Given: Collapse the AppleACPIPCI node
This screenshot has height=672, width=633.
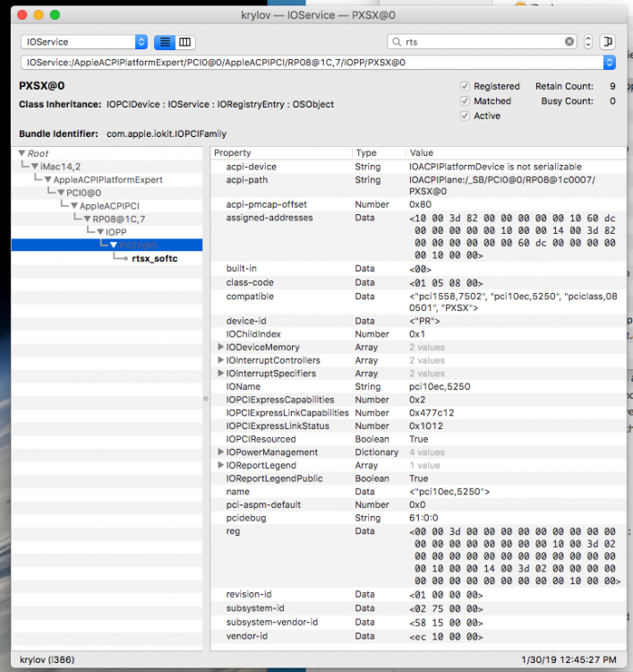Looking at the screenshot, I should 74,206.
